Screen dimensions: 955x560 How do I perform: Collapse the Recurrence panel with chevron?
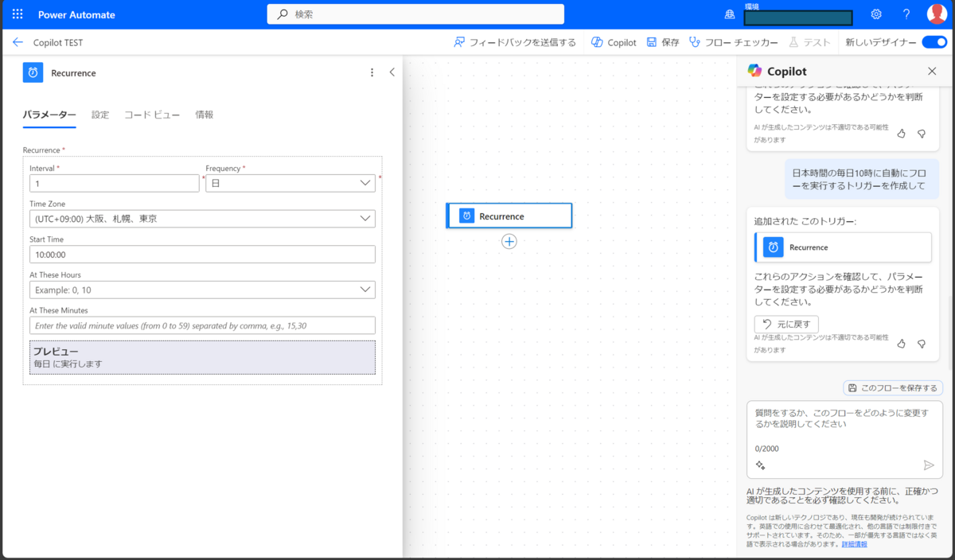(392, 72)
